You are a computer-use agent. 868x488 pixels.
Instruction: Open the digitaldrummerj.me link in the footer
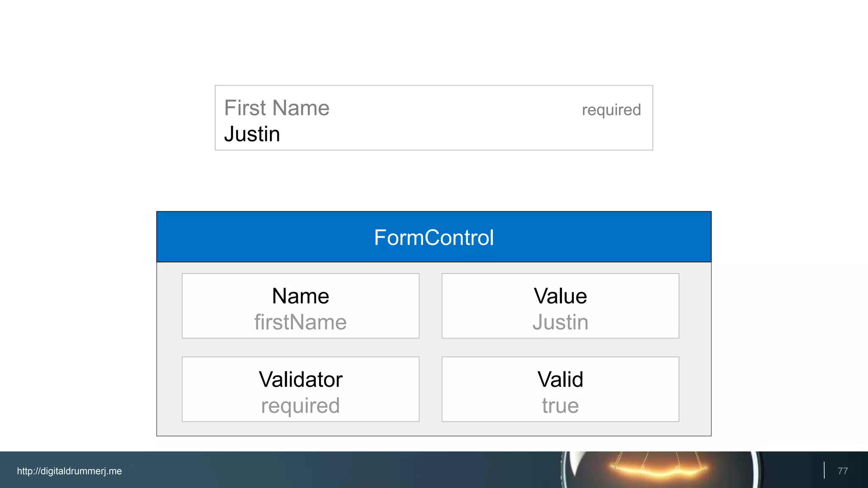[70, 471]
